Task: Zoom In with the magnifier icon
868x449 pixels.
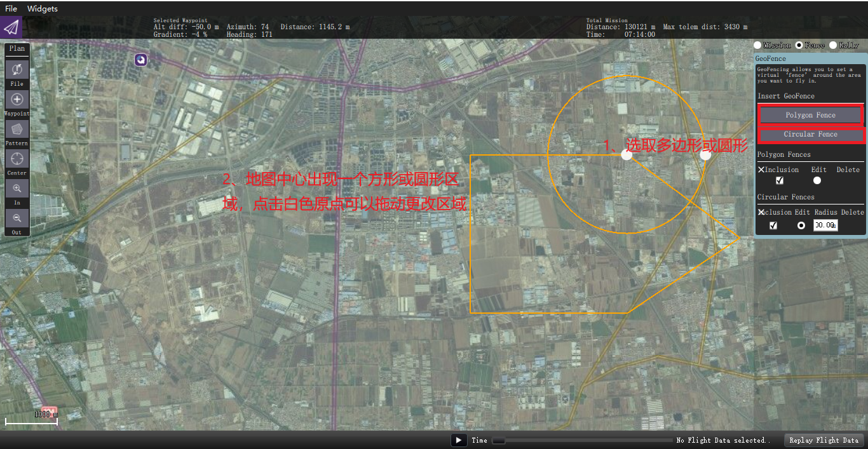Action: point(17,188)
